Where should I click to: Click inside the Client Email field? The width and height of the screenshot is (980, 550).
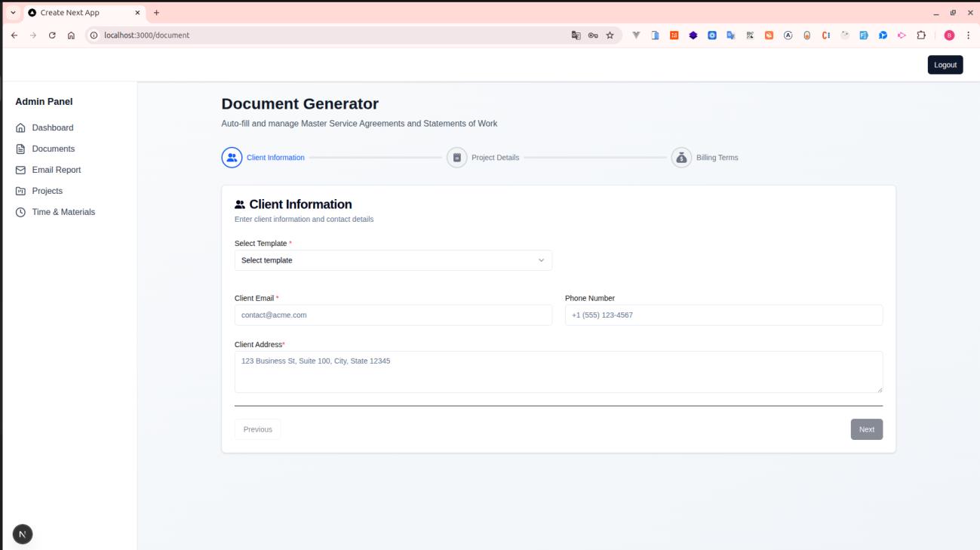point(392,315)
